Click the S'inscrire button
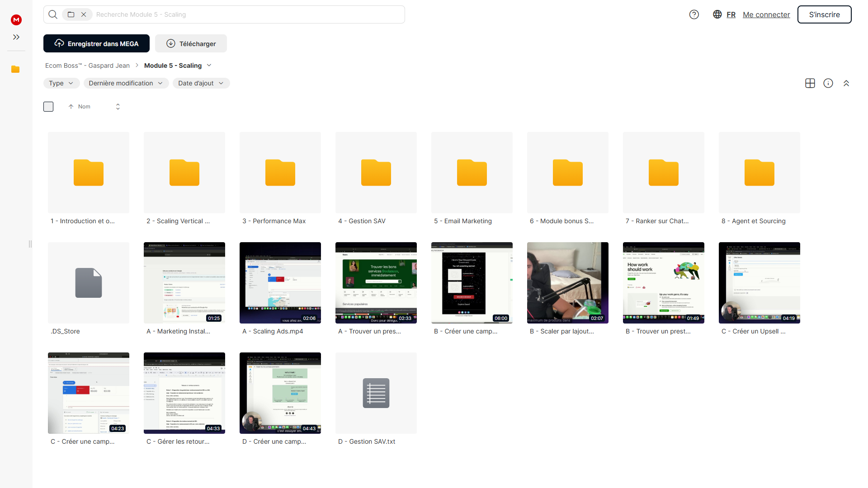Screen dimensions: 868x488 [824, 14]
